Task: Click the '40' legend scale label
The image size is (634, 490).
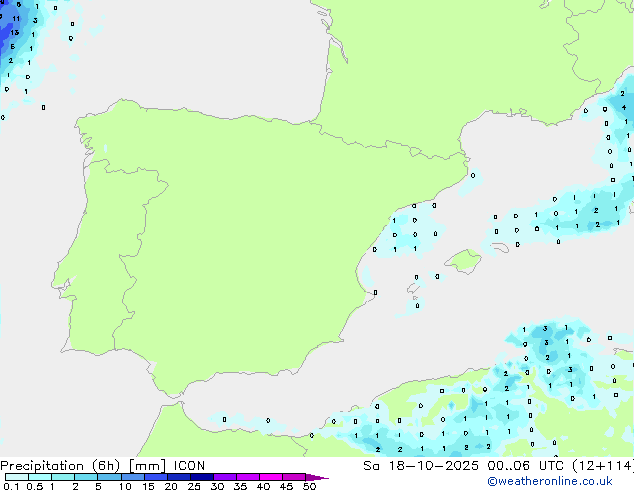Action: tap(263, 486)
